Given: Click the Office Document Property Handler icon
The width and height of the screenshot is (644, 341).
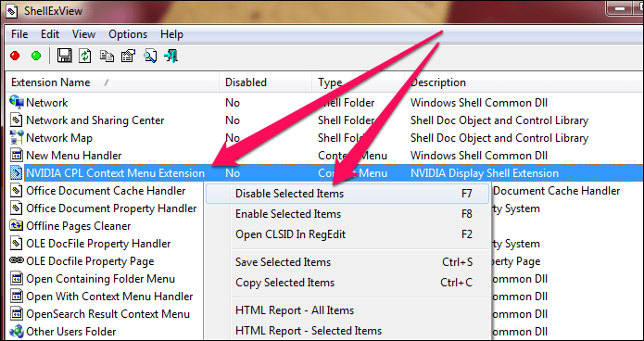Looking at the screenshot, I should coord(17,208).
